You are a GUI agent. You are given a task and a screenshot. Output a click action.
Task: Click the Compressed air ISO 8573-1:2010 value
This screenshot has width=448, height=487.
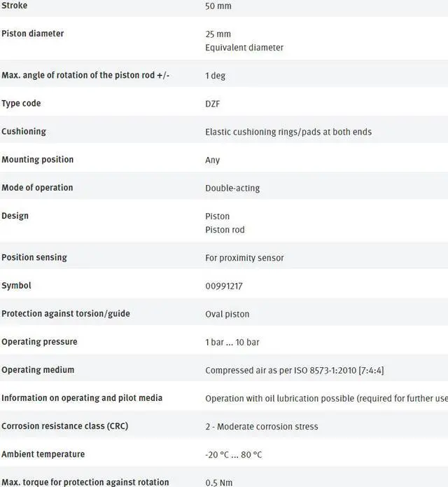pos(294,370)
